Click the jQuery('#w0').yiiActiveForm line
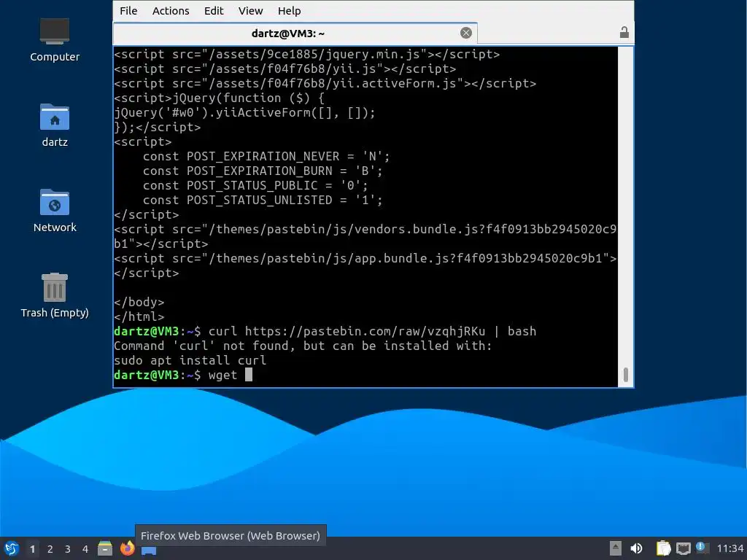The image size is (747, 560). click(x=244, y=112)
